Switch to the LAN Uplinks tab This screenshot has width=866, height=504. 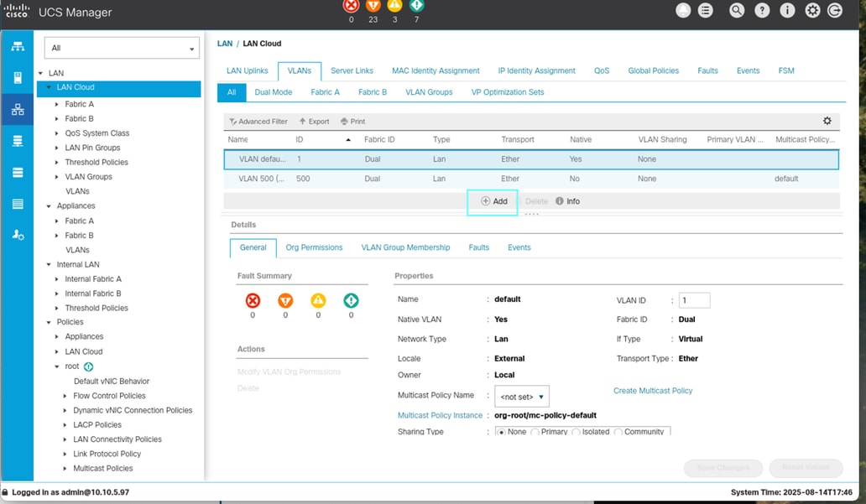coord(248,70)
